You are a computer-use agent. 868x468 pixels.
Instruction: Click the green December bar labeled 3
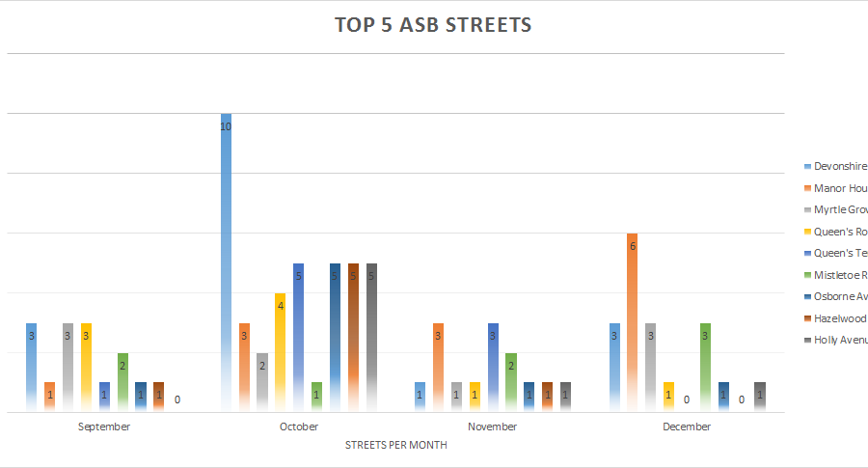705,368
